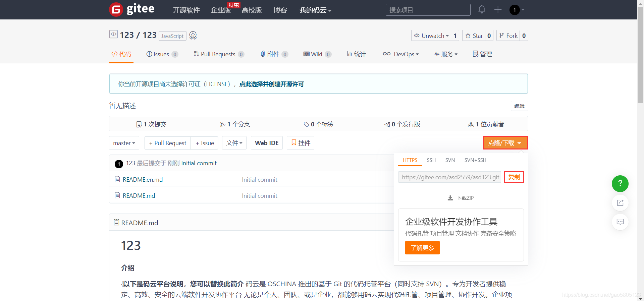The image size is (644, 301).
Task: Open the 我的码云 dropdown menu
Action: tap(315, 10)
